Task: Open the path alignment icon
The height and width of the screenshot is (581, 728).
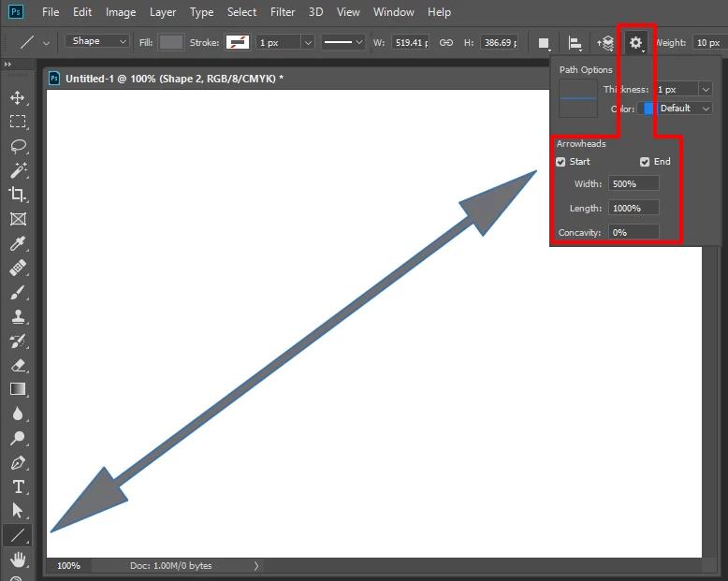Action: (575, 43)
